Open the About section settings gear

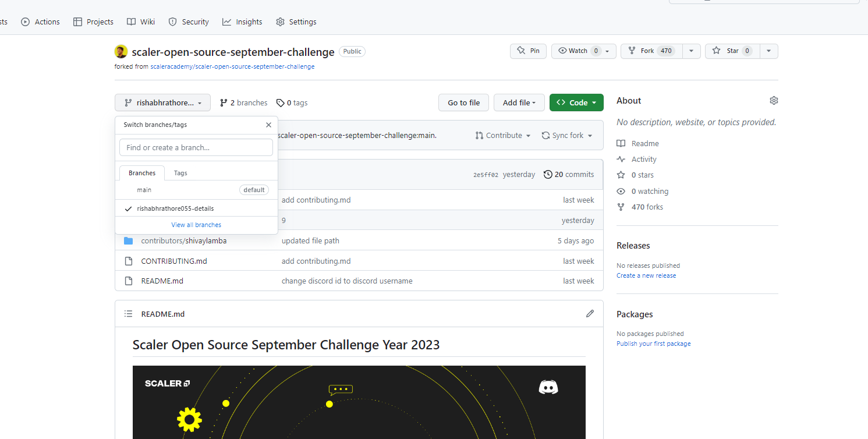(774, 100)
